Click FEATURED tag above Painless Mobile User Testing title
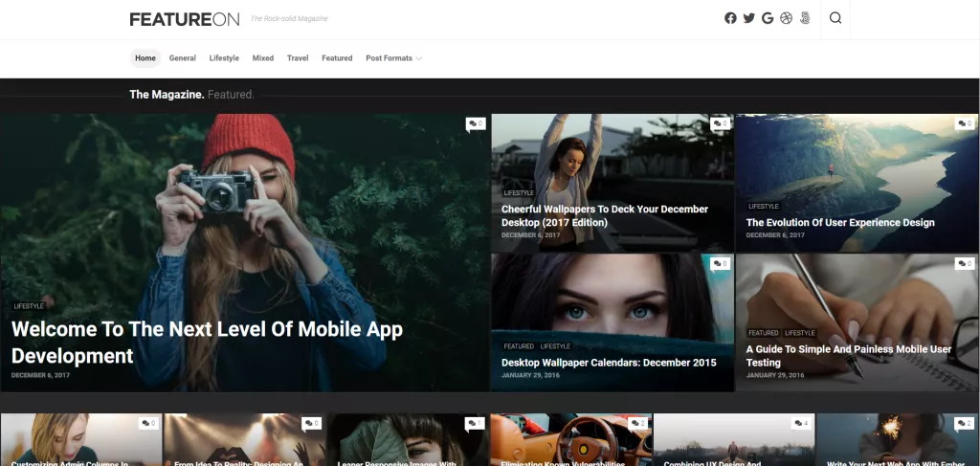 [x=763, y=333]
